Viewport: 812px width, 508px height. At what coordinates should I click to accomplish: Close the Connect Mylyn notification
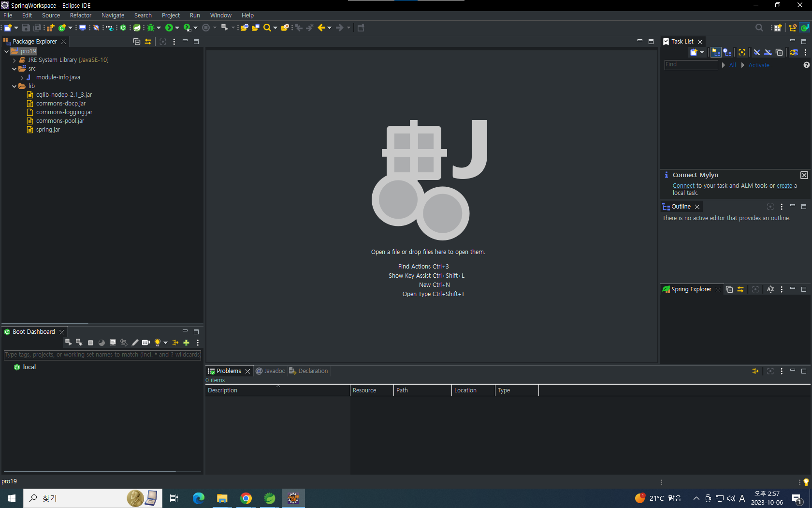pyautogui.click(x=804, y=175)
